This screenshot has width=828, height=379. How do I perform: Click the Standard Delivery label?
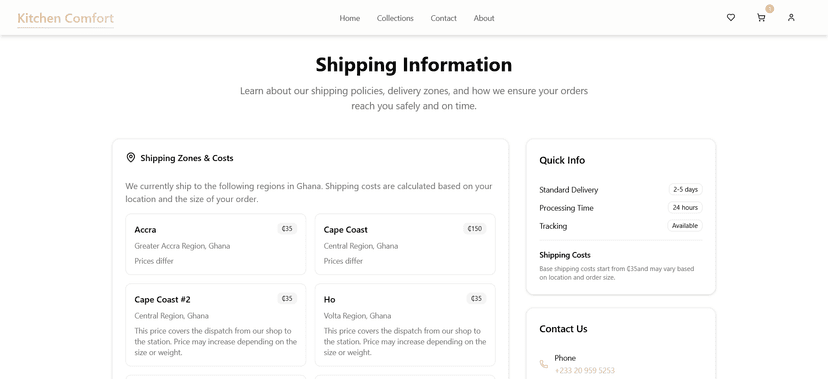click(569, 190)
